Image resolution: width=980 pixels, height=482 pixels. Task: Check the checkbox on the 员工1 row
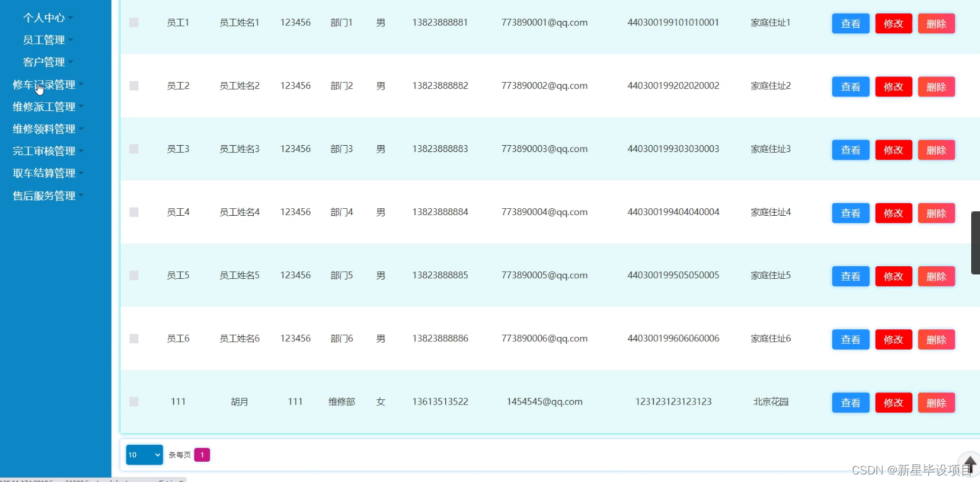click(x=133, y=23)
